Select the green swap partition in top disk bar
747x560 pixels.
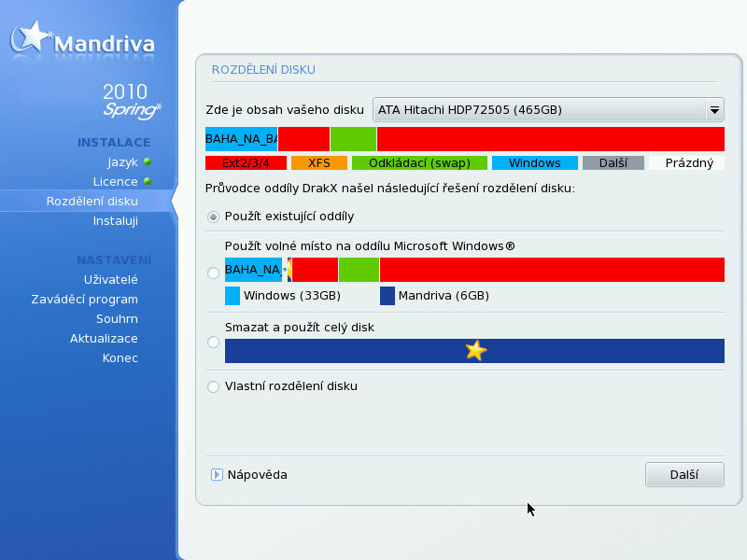tap(353, 139)
